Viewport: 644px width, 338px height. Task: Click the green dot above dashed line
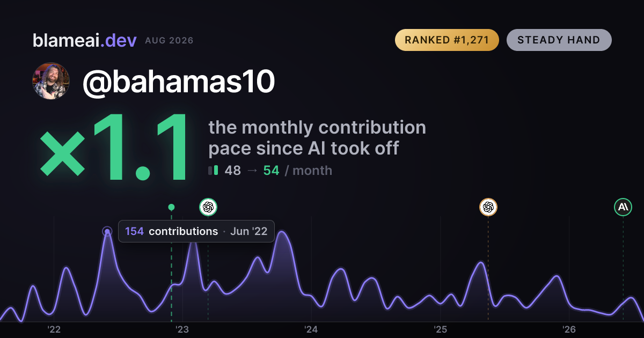(171, 207)
